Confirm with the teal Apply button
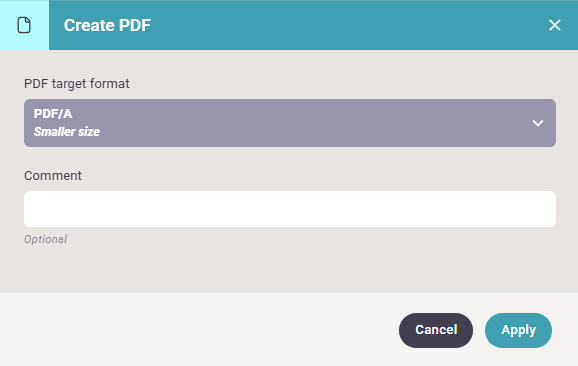This screenshot has height=366, width=578. tap(518, 330)
